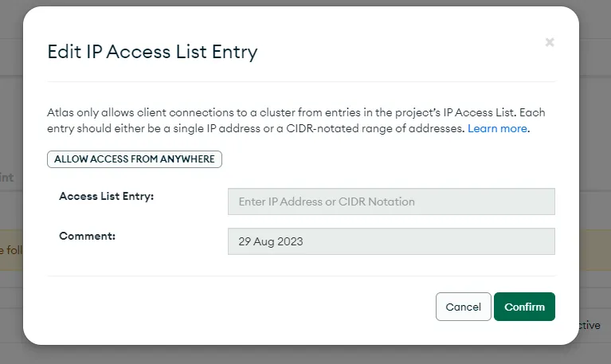Viewport: 611px width, 364px height.
Task: Follow the blue Learn more hyperlink
Action: click(x=497, y=128)
